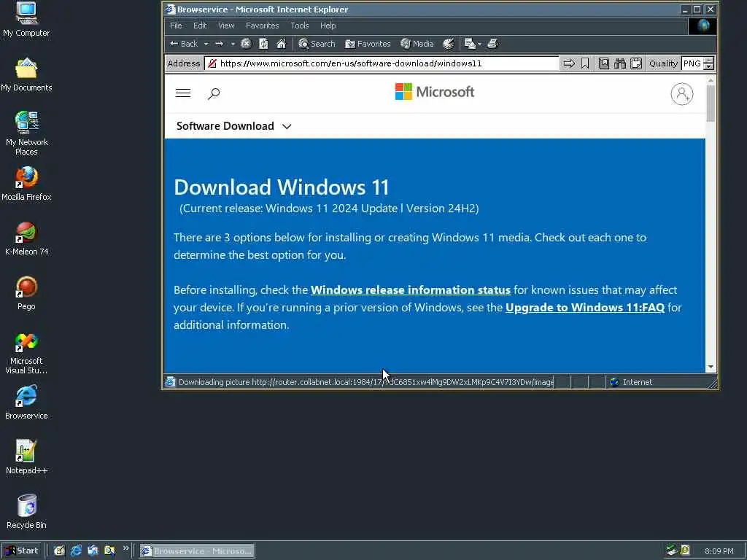
Task: Open the View menu
Action: pos(226,26)
